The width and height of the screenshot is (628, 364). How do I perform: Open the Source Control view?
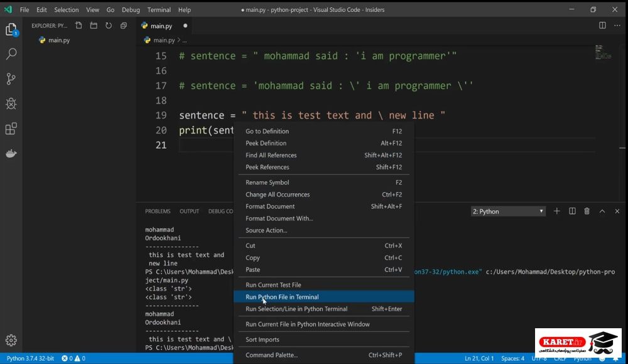point(11,79)
